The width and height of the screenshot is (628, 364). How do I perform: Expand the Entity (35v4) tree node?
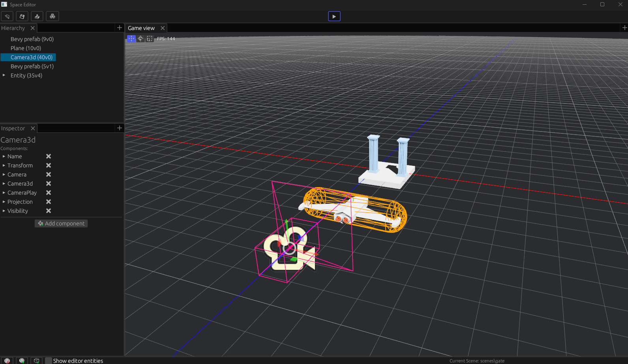pyautogui.click(x=4, y=75)
